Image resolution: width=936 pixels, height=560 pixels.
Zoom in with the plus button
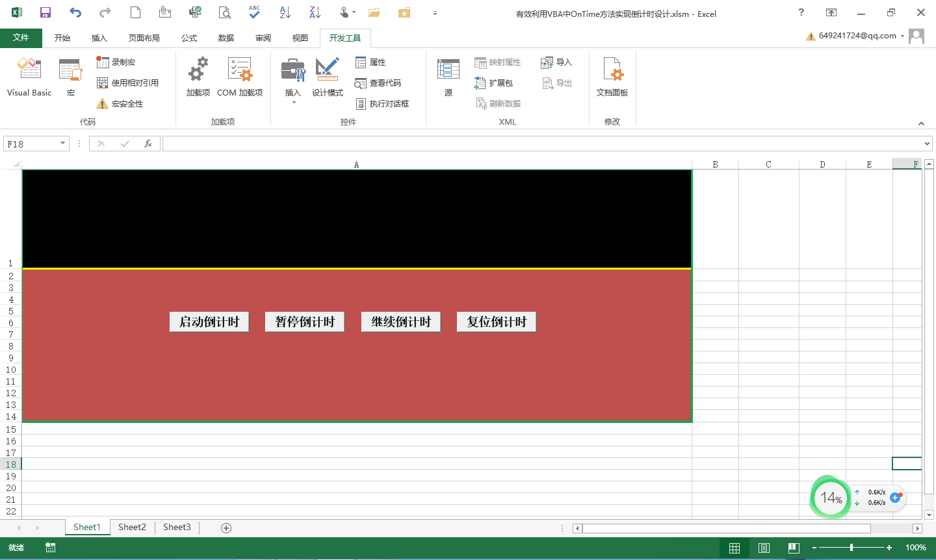pos(889,548)
